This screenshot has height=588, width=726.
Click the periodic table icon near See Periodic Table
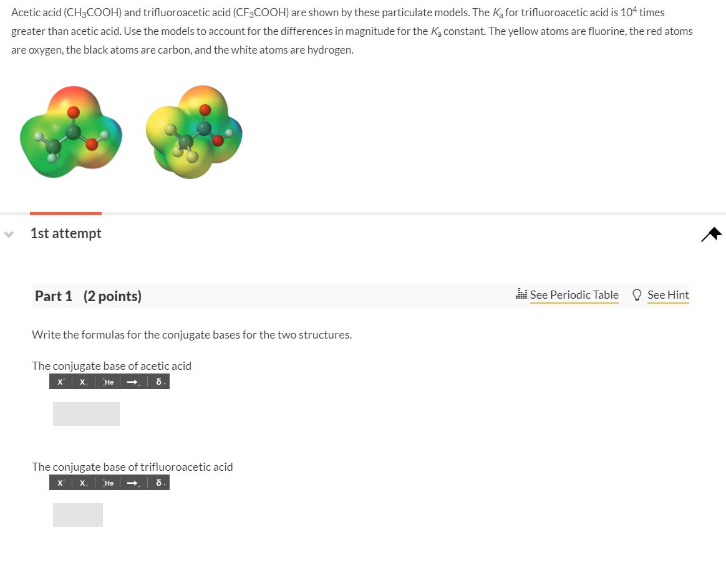523,294
